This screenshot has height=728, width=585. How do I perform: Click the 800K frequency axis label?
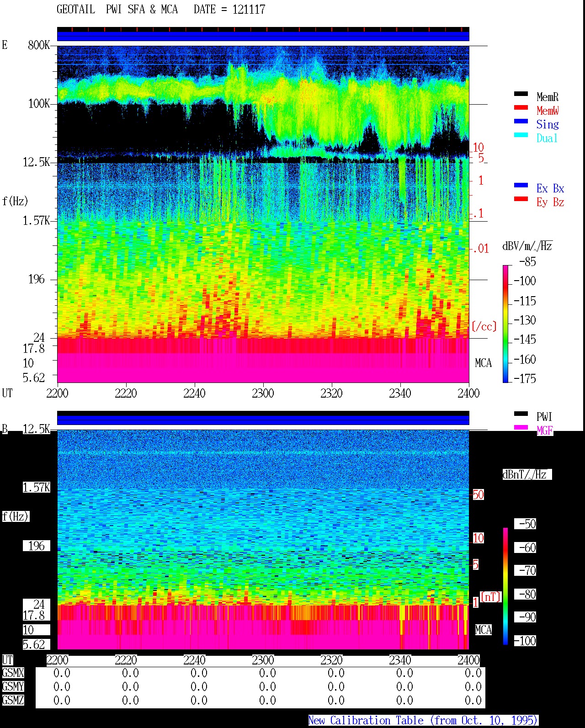click(39, 45)
